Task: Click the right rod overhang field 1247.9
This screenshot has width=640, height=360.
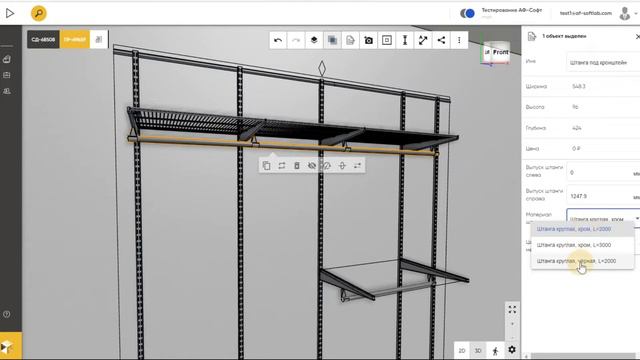Action: [603, 196]
